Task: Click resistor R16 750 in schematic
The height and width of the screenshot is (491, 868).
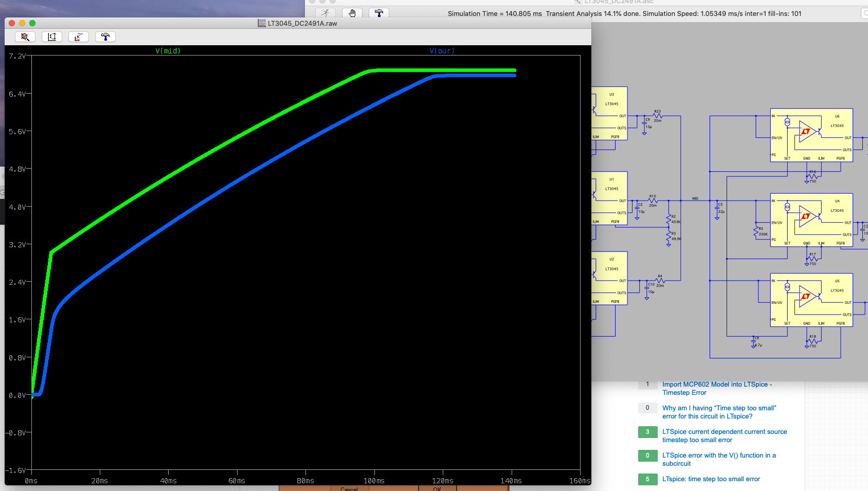Action: (x=812, y=176)
